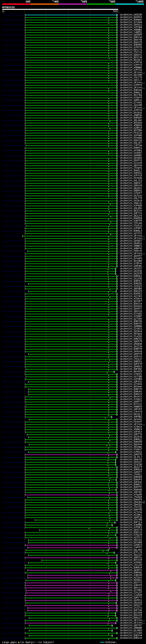Open hit UniRef100_B9SP63
Image resolution: width=146 pixels, height=644 pixels.
point(131,17)
